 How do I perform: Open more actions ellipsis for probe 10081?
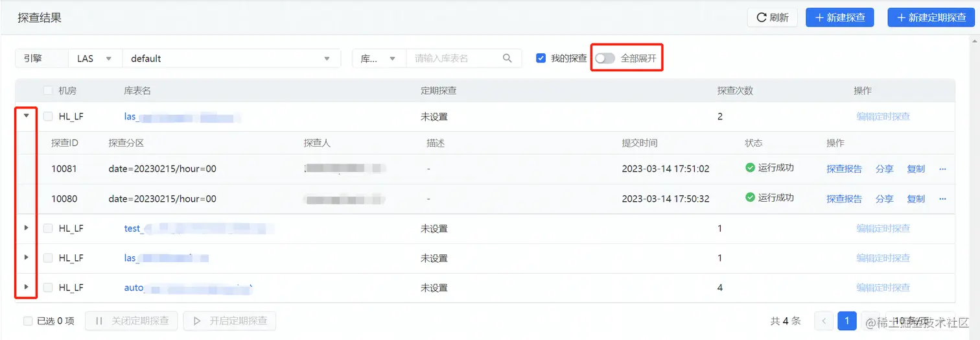[x=942, y=169]
